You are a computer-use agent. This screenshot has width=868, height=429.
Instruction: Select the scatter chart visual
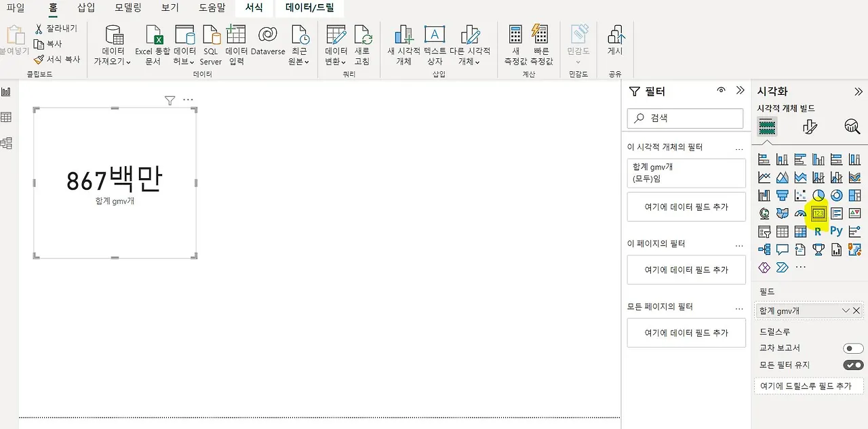[800, 195]
